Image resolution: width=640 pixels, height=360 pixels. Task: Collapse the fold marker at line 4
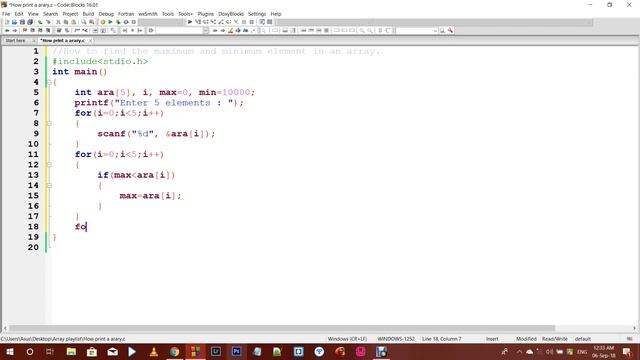(49, 82)
